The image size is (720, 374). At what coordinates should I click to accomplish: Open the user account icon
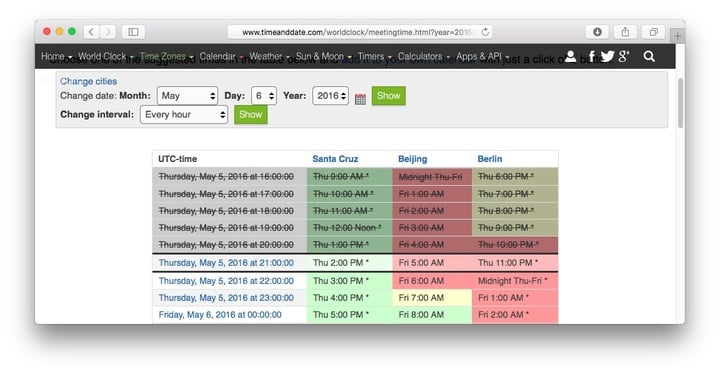coord(570,56)
